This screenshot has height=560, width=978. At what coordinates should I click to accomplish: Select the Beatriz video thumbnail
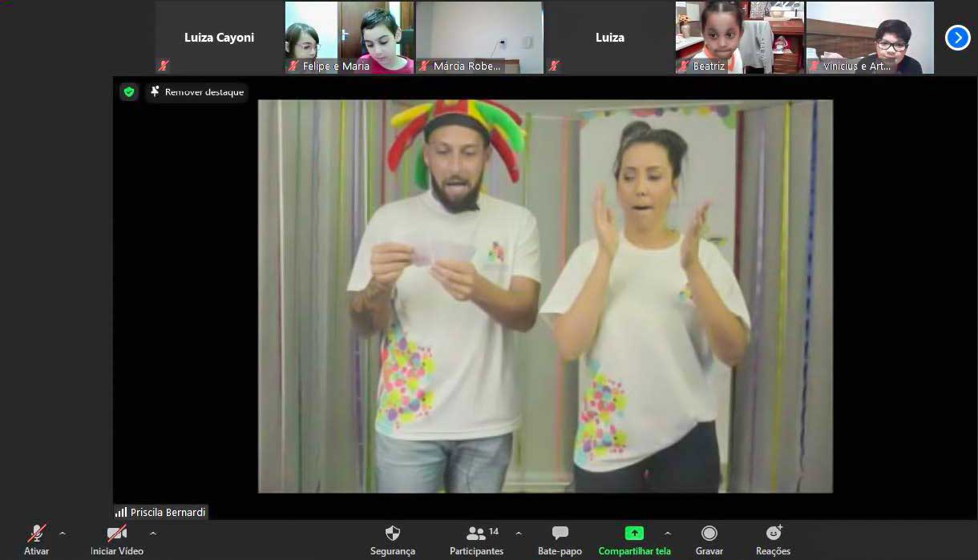point(739,38)
